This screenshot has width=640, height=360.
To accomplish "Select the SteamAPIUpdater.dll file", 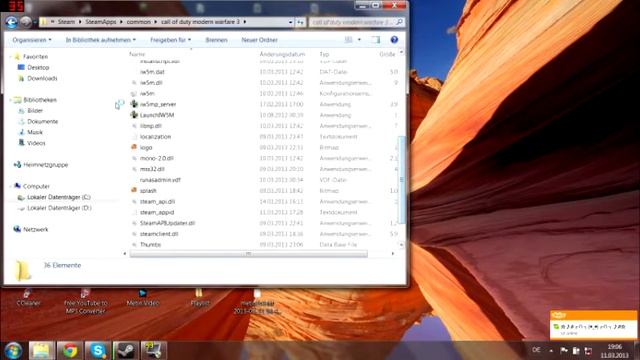I will [167, 223].
